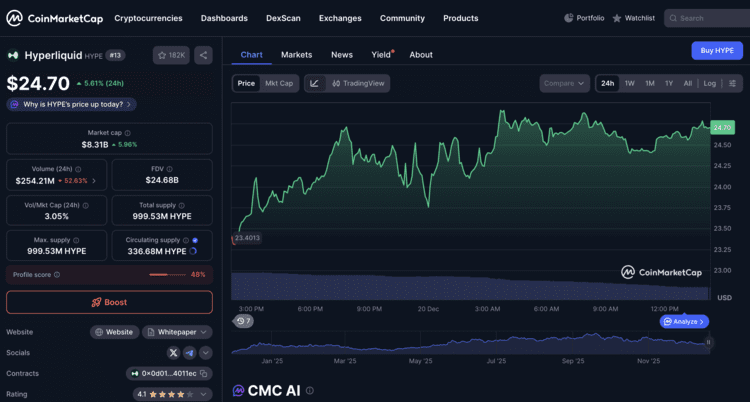Expand more socials chevron
750x402 pixels.
pyautogui.click(x=205, y=352)
